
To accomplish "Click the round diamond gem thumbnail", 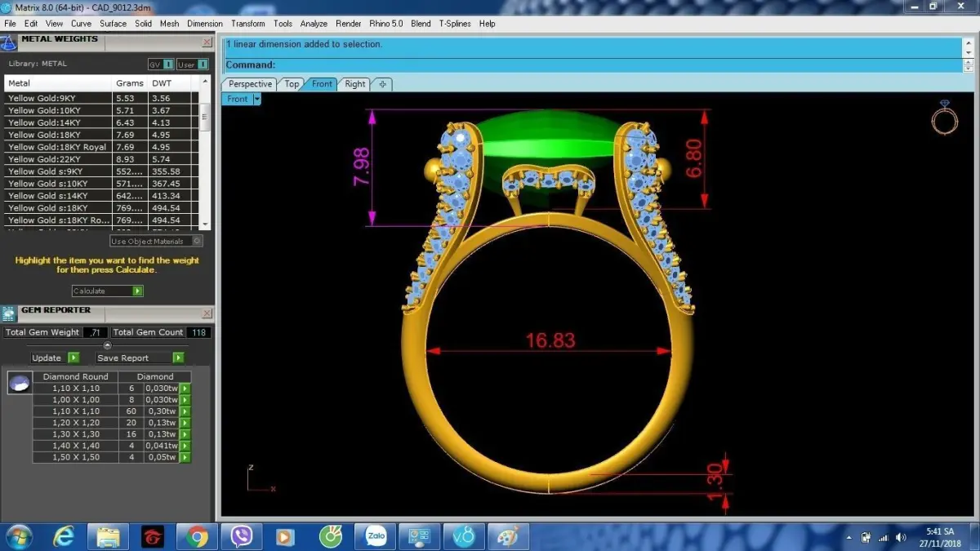I will pyautogui.click(x=20, y=383).
